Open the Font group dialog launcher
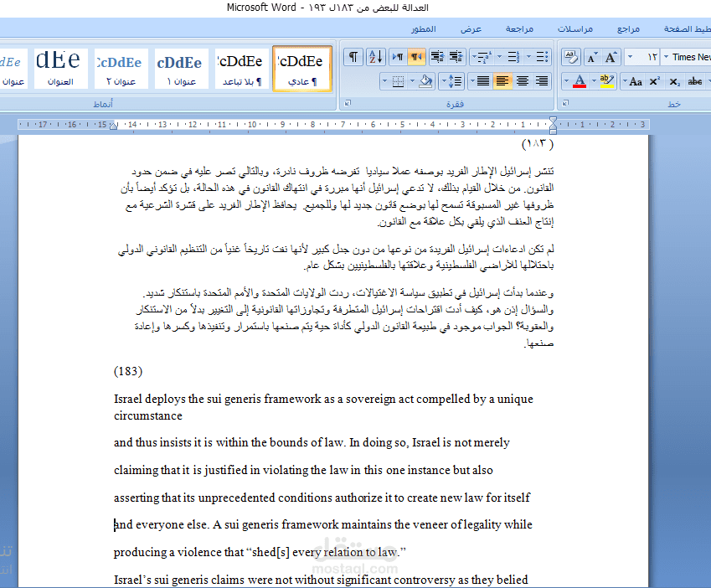The width and height of the screenshot is (711, 588). point(564,103)
